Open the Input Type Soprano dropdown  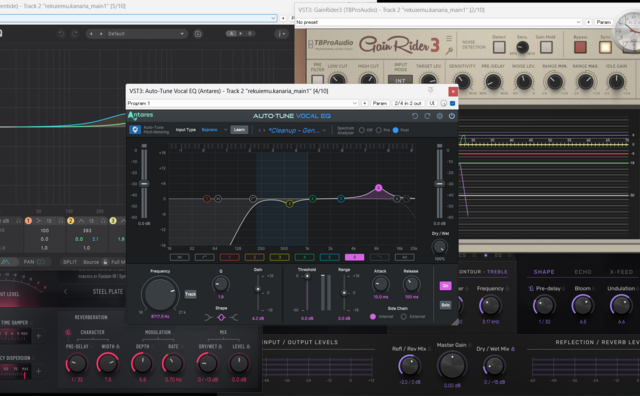pyautogui.click(x=214, y=130)
